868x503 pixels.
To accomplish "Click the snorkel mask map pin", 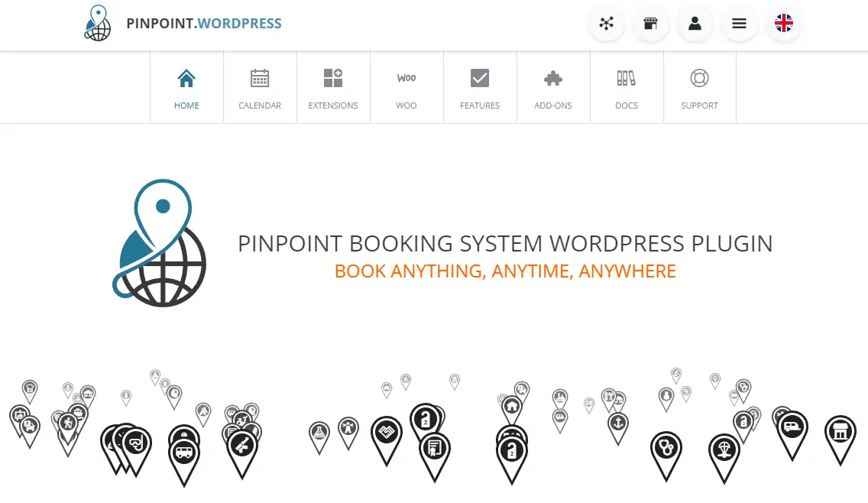I will pos(137,444).
